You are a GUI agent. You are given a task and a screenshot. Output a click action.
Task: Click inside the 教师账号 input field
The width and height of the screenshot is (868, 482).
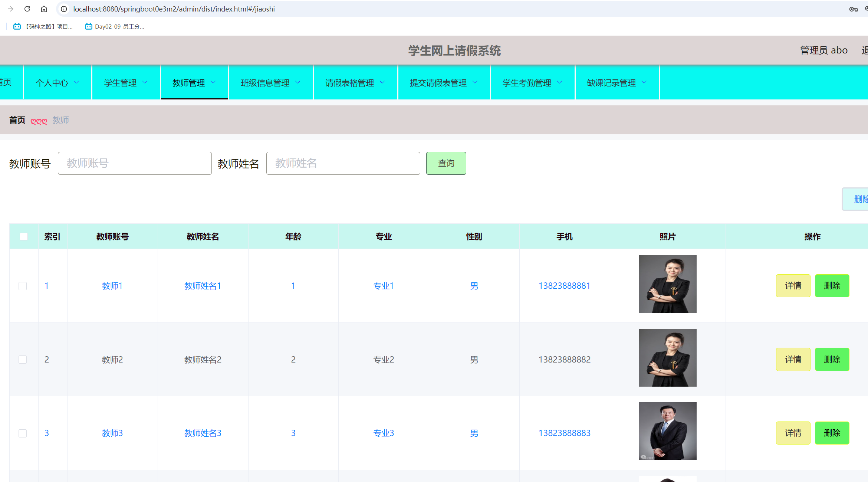(134, 163)
